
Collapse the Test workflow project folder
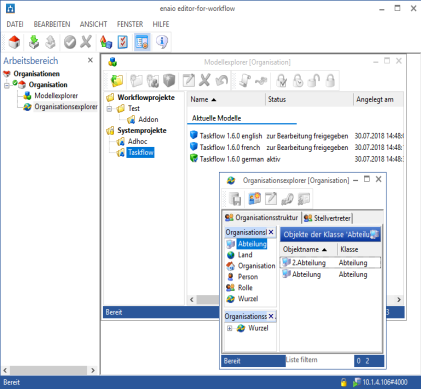[109, 109]
